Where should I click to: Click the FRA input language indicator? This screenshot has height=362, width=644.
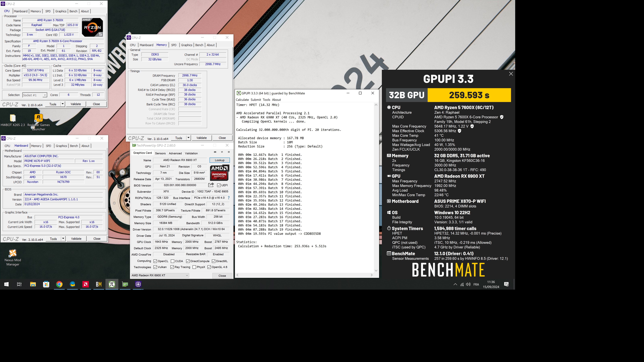[476, 284]
